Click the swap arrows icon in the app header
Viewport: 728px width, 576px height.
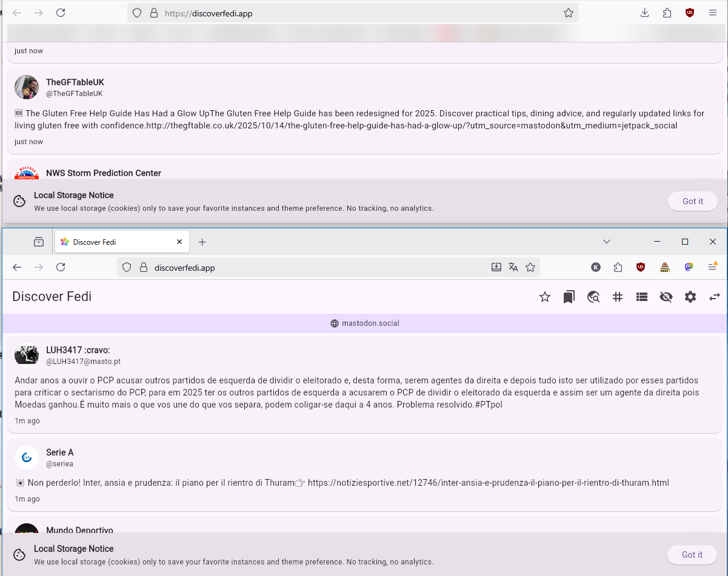pos(715,297)
